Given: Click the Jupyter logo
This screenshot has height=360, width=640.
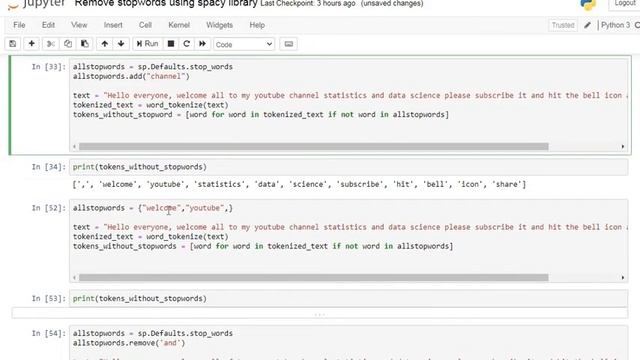Looking at the screenshot, I should pyautogui.click(x=37, y=4).
